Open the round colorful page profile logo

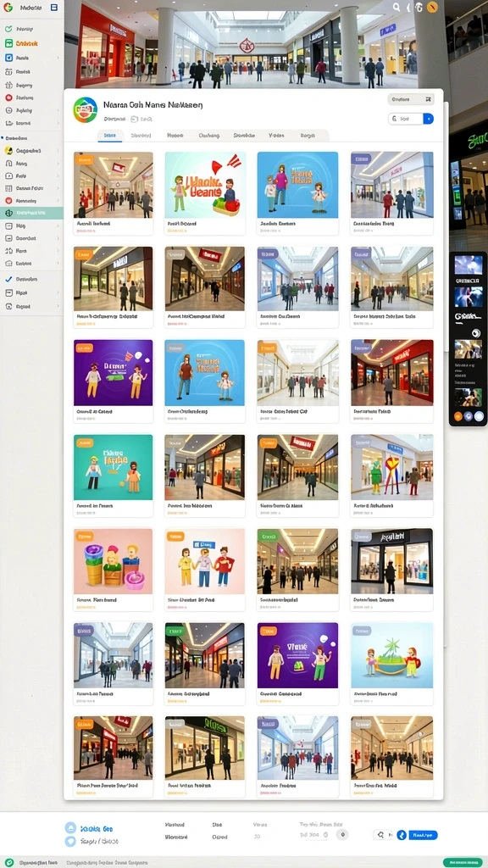pos(86,109)
